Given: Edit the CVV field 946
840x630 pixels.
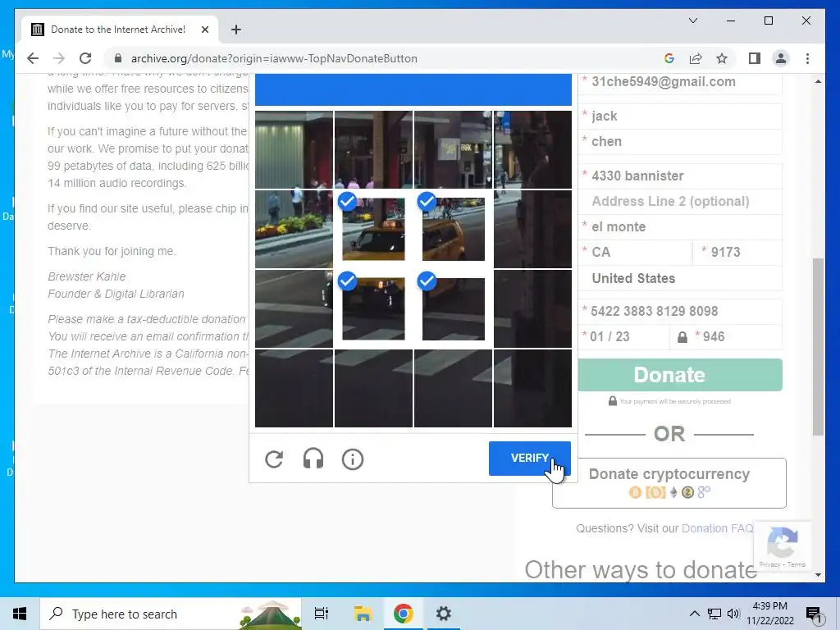Looking at the screenshot, I should click(726, 337).
